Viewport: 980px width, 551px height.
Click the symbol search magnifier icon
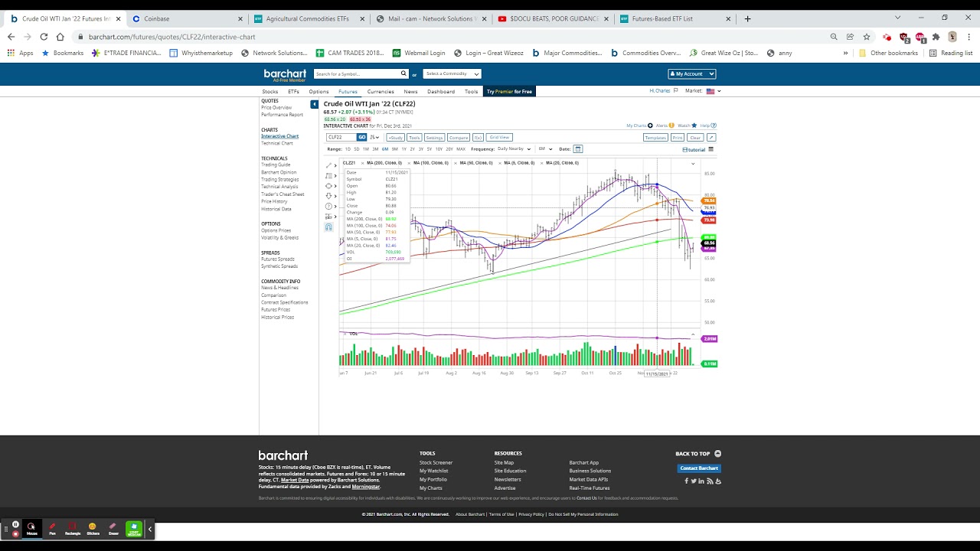tap(403, 73)
